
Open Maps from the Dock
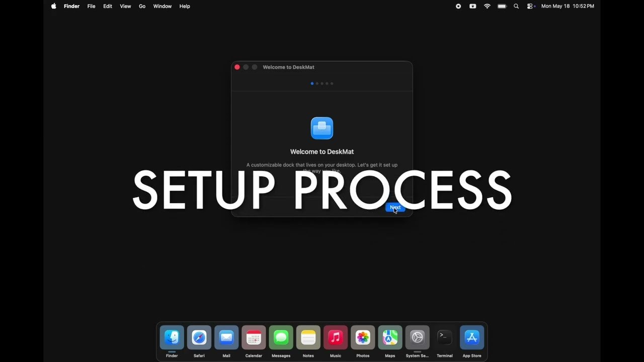[390, 337]
